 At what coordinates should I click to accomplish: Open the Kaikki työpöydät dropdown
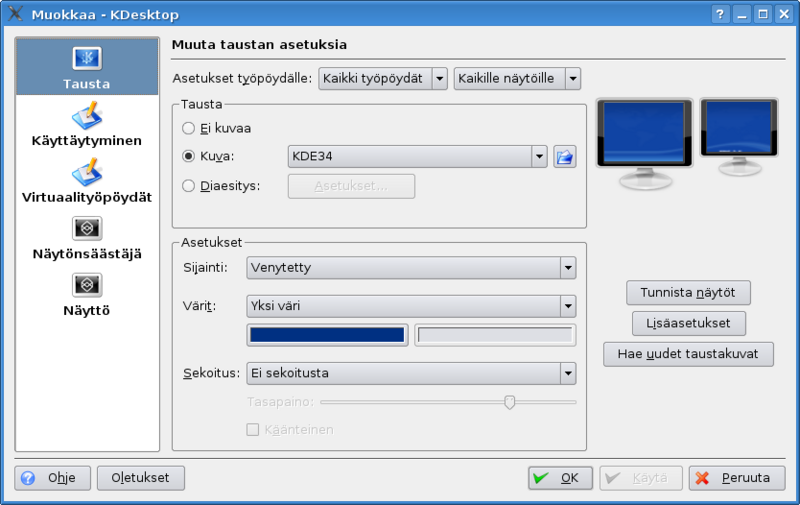[382, 78]
